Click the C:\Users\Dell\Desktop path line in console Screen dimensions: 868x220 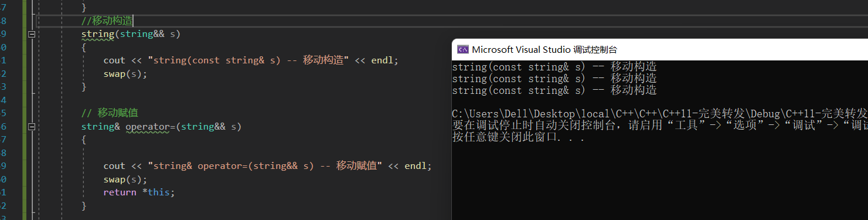660,114
